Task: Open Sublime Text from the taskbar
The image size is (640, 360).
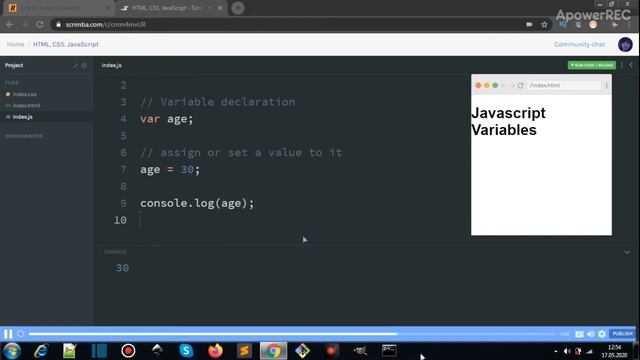Action: (244, 351)
